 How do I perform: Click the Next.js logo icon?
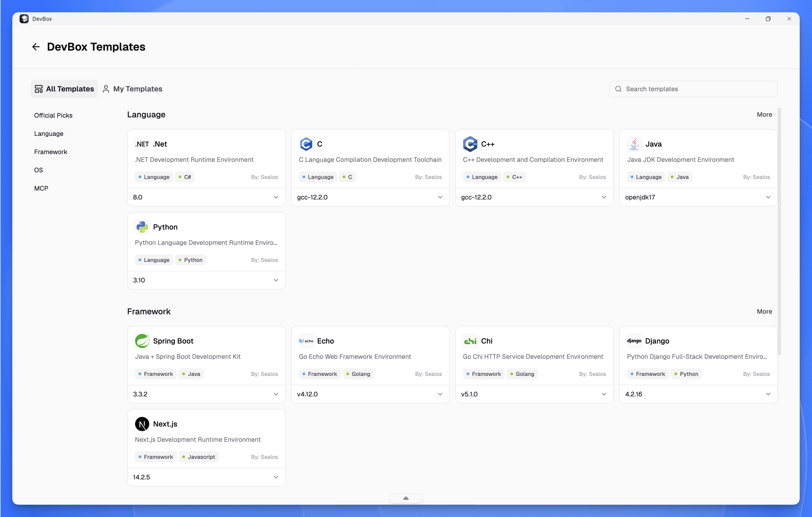(142, 424)
